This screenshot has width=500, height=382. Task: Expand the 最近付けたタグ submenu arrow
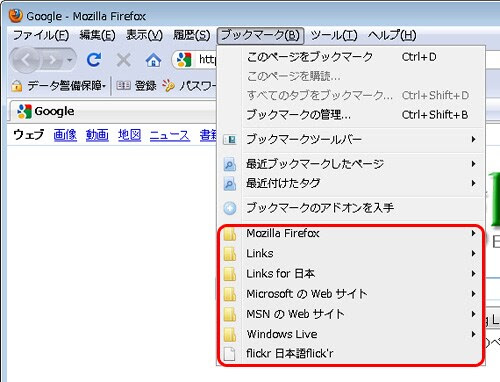pos(473,183)
